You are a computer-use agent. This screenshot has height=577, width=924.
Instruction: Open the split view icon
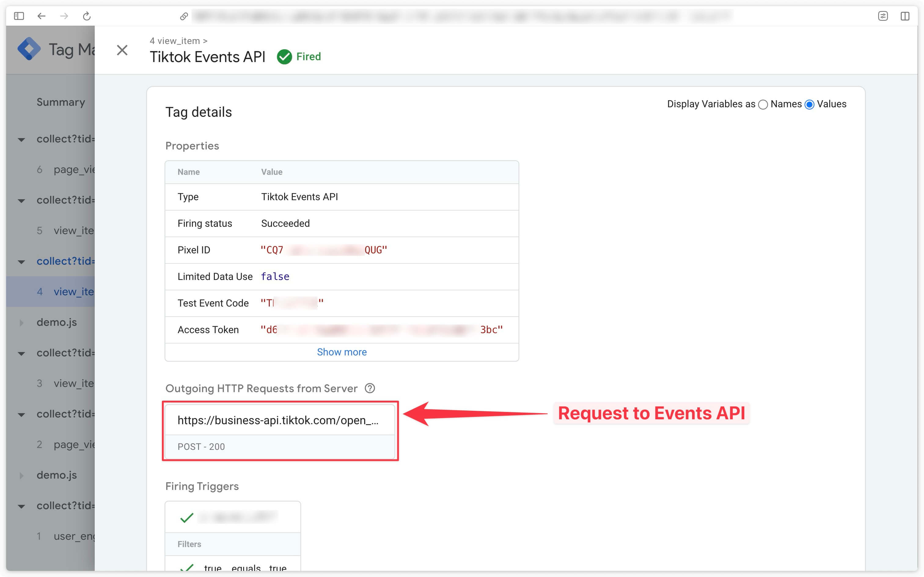pos(905,16)
